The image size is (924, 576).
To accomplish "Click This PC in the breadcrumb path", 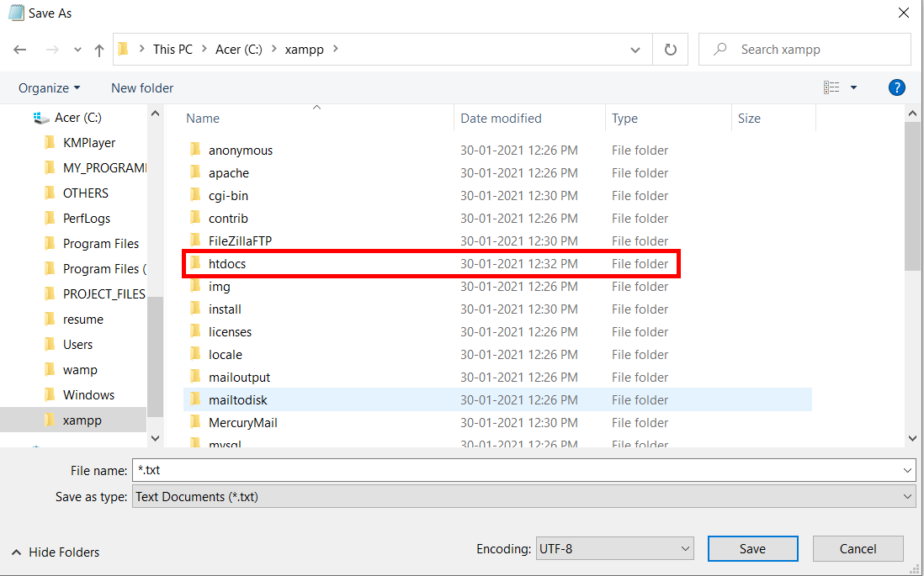I will pyautogui.click(x=173, y=49).
